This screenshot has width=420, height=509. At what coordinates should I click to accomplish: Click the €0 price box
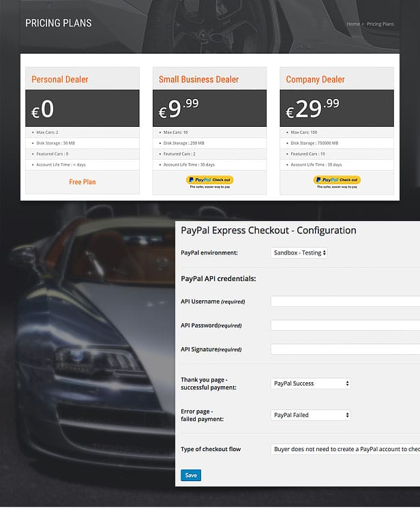(82, 108)
